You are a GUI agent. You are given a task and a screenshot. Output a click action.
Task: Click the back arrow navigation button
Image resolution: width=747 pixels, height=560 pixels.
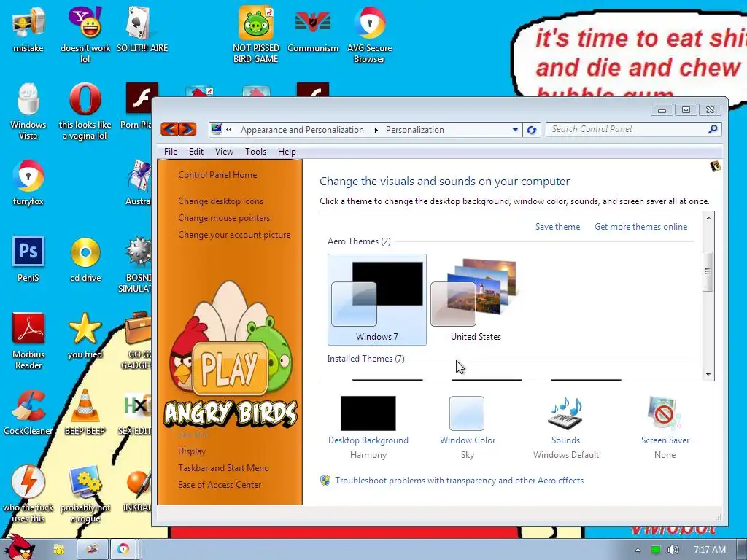tap(169, 128)
